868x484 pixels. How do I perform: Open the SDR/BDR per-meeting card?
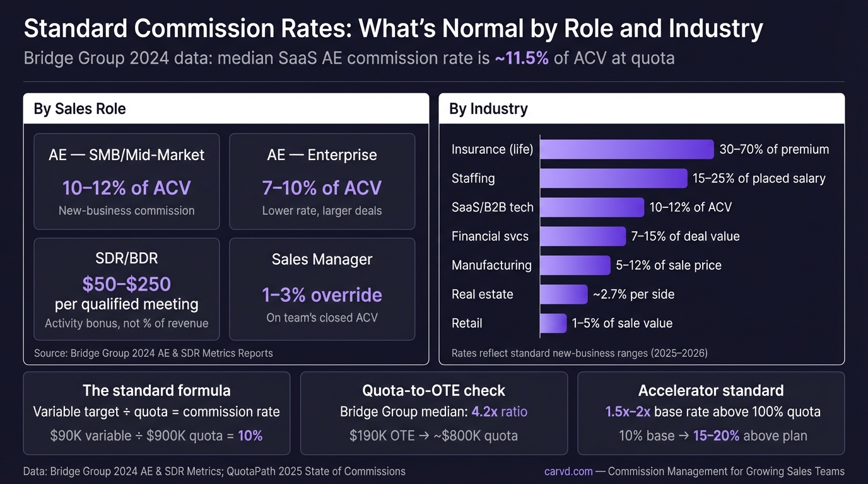point(126,289)
